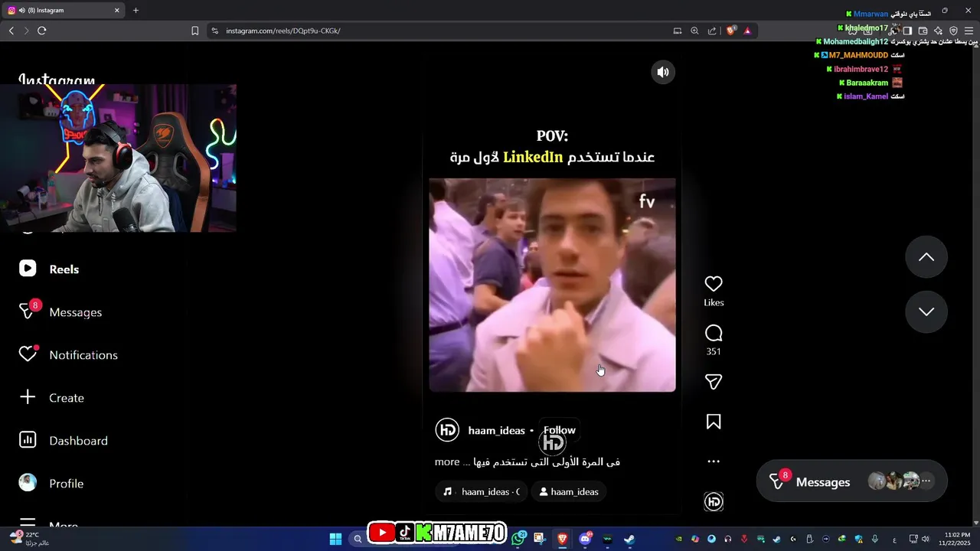This screenshot has height=551, width=980.
Task: Open Discord from the taskbar
Action: (x=586, y=539)
